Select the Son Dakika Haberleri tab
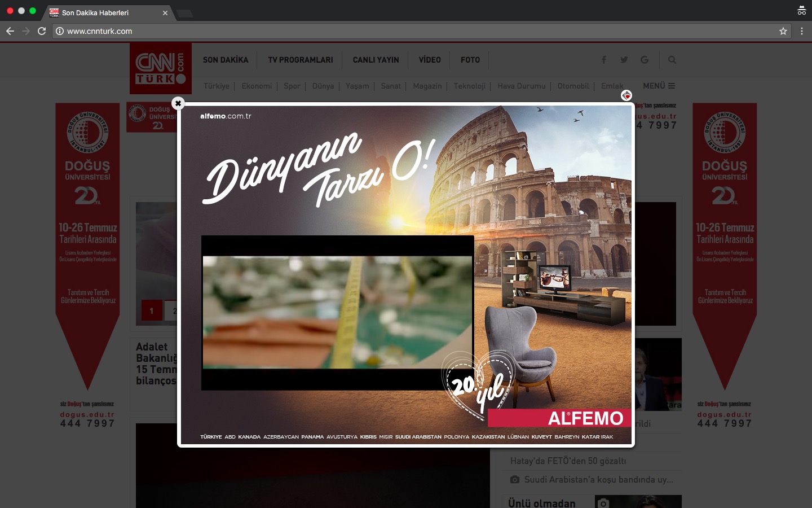 (x=108, y=12)
